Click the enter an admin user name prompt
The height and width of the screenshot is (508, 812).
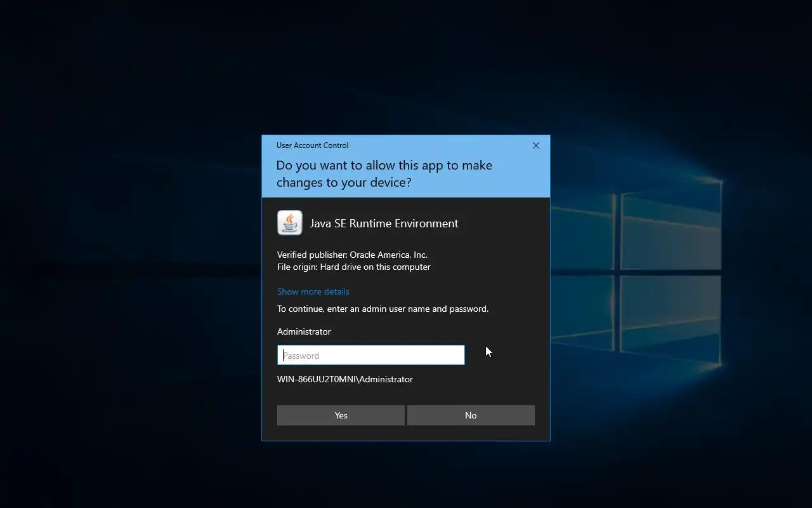(x=383, y=309)
